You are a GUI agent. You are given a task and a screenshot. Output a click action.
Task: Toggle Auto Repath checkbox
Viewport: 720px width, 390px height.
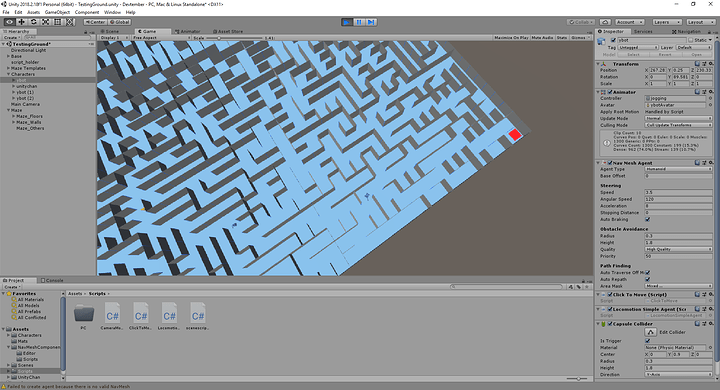[647, 279]
